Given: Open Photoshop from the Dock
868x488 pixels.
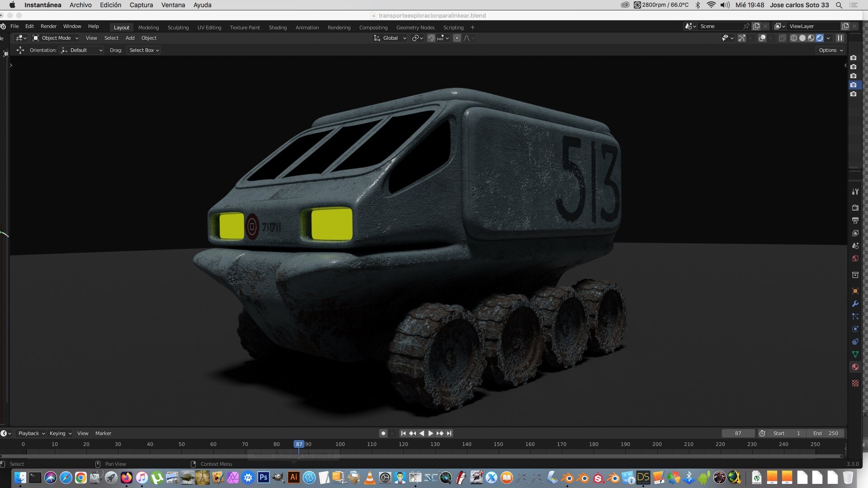Looking at the screenshot, I should click(x=263, y=477).
